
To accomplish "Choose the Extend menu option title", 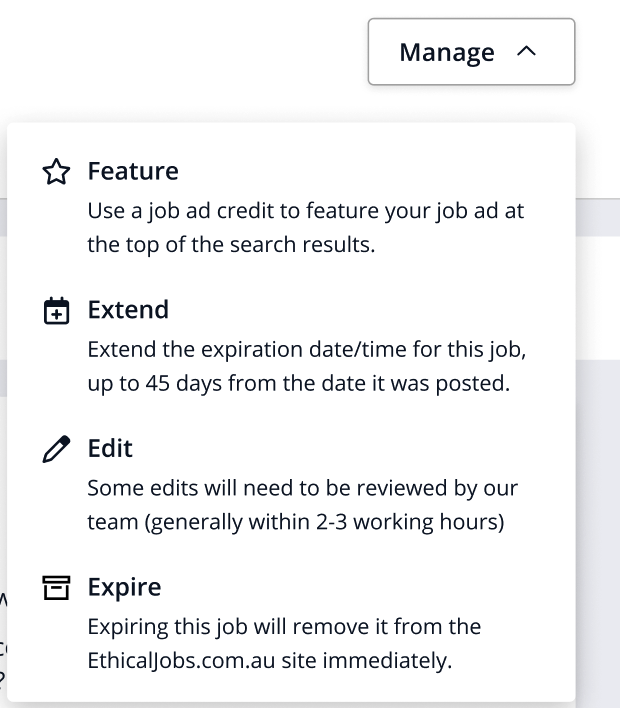I will [128, 310].
